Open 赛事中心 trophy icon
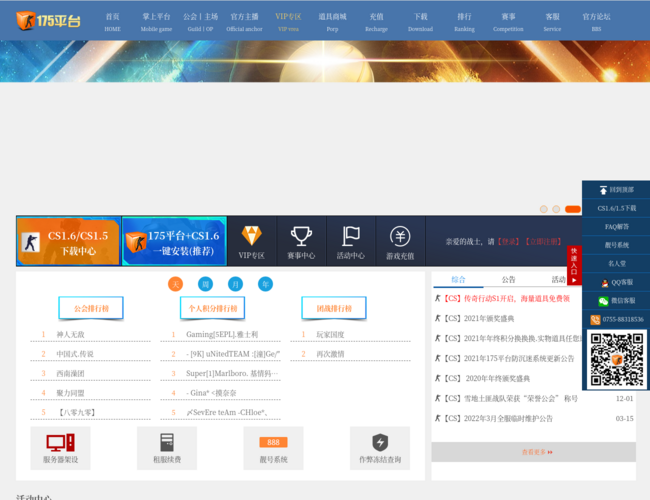Screen dimensions: 650x500 coord(301,241)
